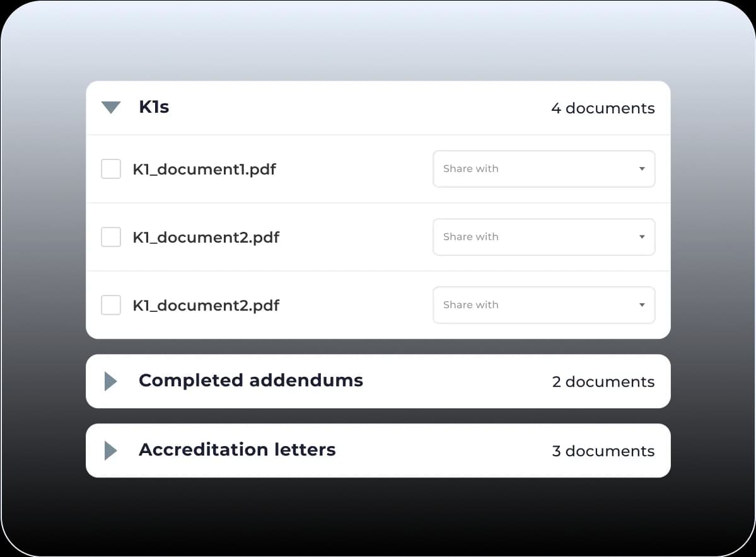
Task: Open the K1_document1.pdf file name
Action: point(204,169)
